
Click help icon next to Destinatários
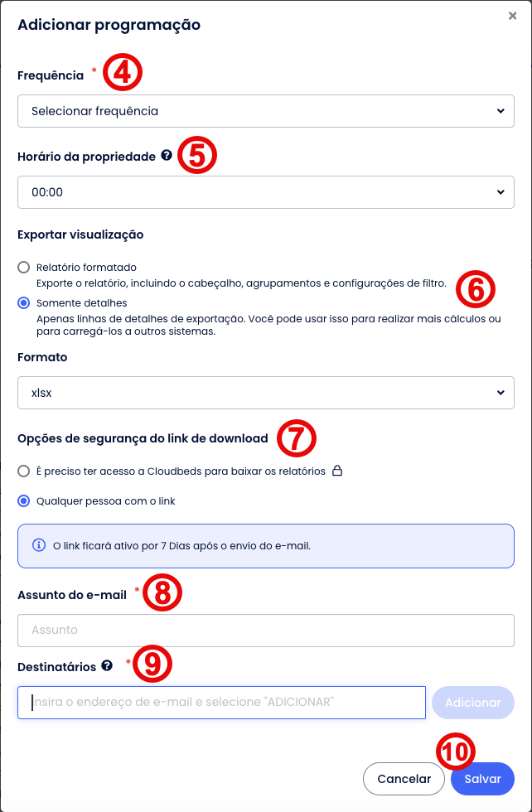(x=107, y=665)
